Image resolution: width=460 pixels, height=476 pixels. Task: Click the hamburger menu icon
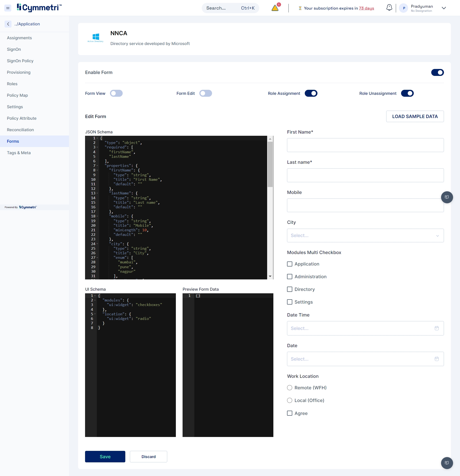click(x=8, y=8)
